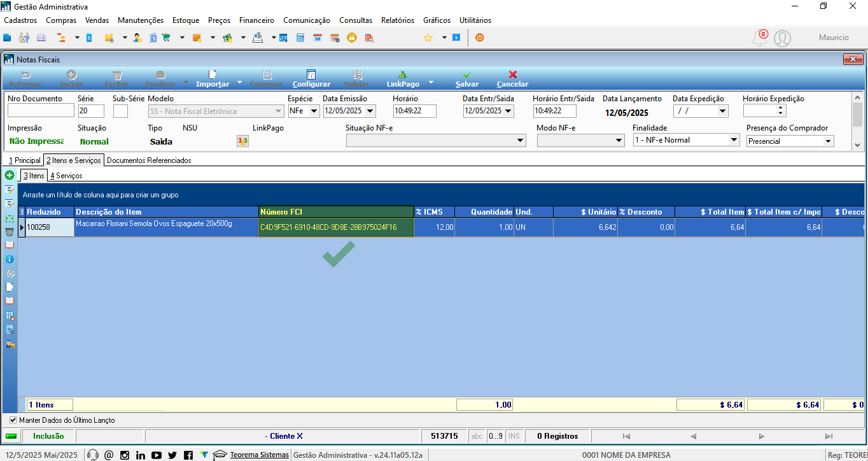Click the orange power icon in toolbar
The width and height of the screenshot is (868, 461).
(480, 38)
